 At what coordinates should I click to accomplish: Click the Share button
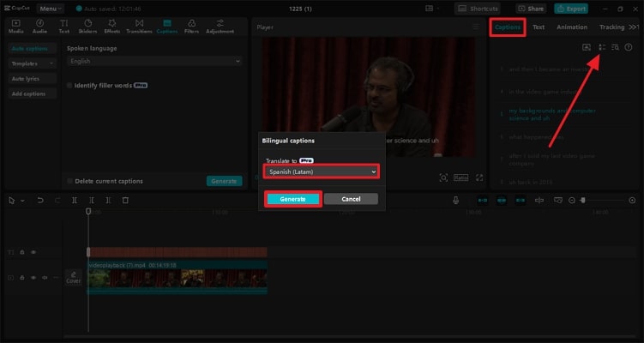[x=531, y=9]
